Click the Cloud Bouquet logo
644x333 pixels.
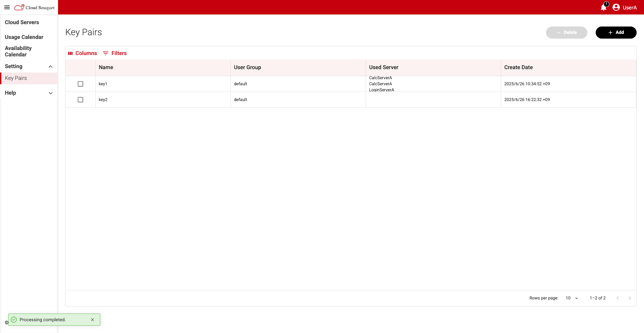[x=34, y=7]
